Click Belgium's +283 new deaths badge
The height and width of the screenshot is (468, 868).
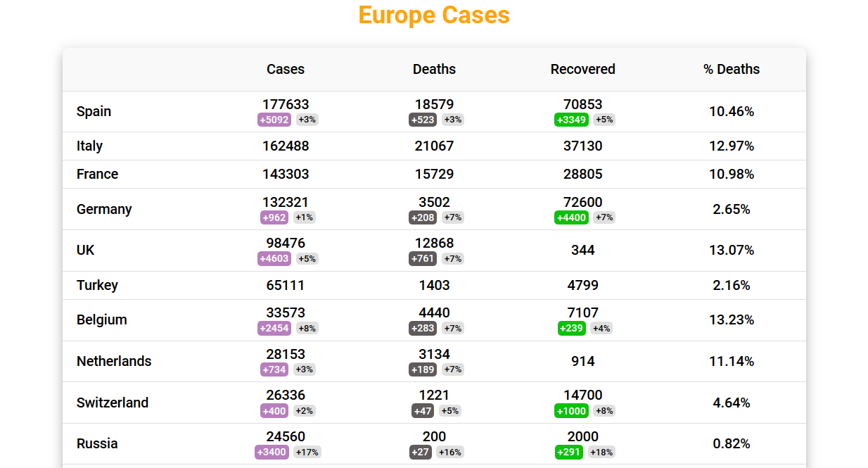(423, 328)
